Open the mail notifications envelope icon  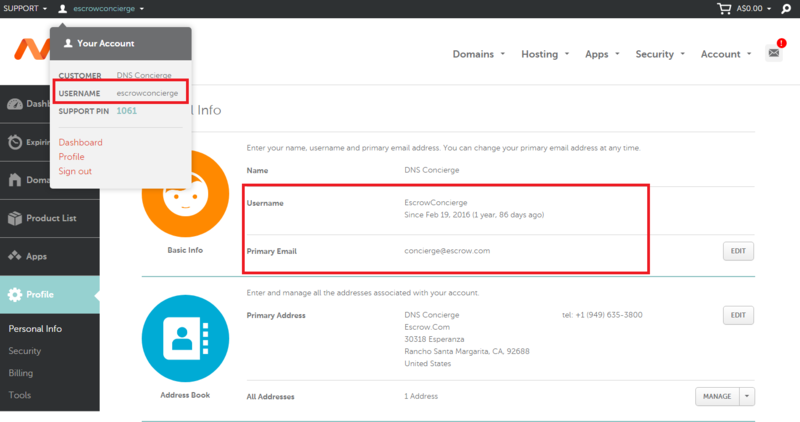tap(774, 54)
